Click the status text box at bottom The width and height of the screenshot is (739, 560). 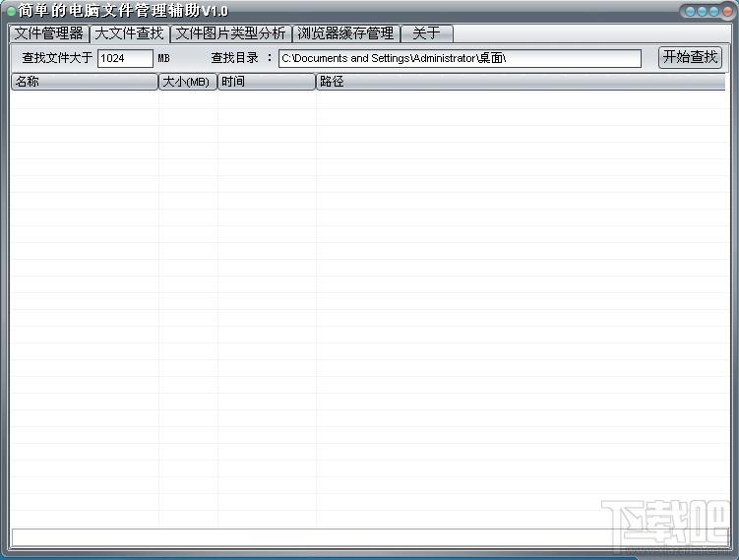(x=370, y=537)
